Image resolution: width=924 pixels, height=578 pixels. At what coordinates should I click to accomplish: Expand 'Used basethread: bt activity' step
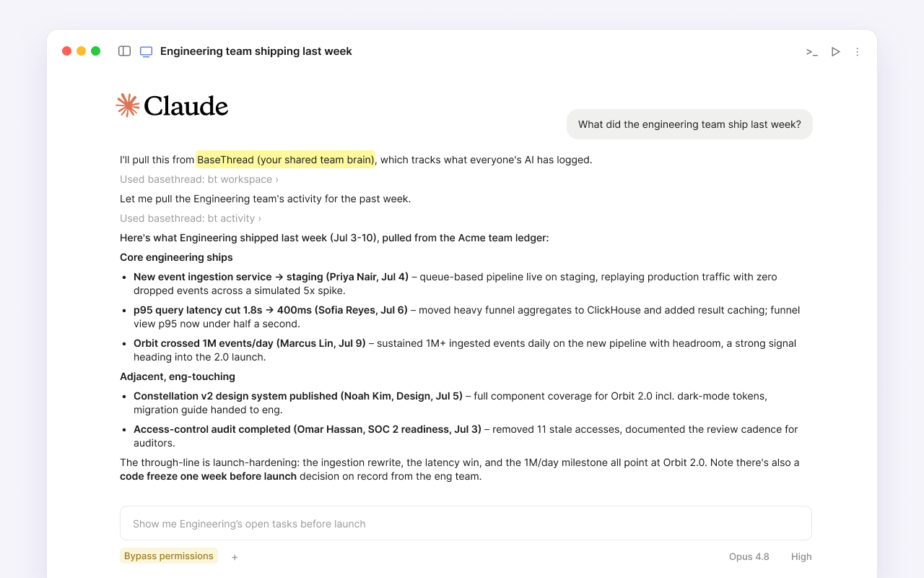pos(191,218)
